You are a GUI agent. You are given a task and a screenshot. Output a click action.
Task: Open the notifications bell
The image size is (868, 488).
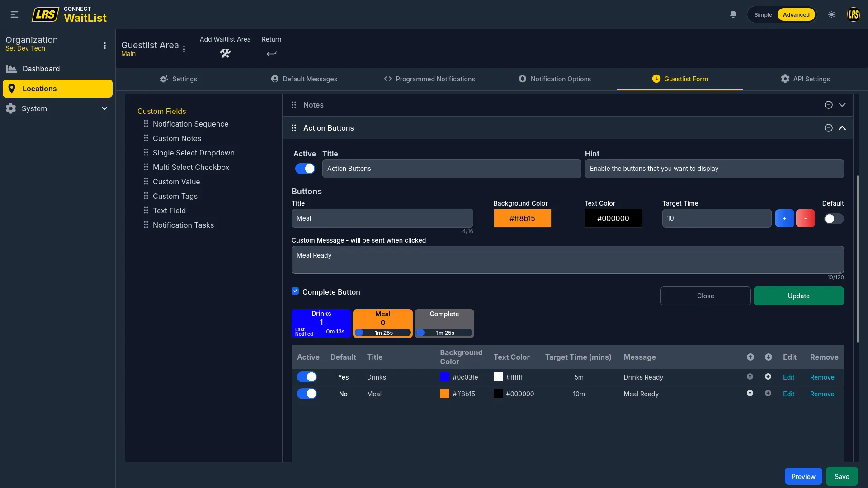click(x=733, y=14)
